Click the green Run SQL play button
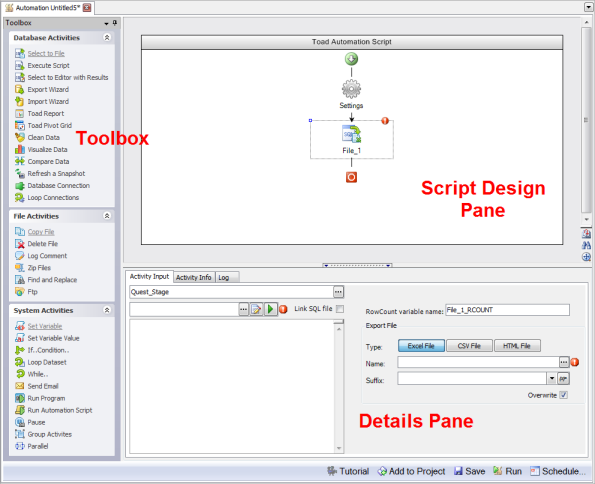Viewport: 595px width, 484px height. click(270, 309)
